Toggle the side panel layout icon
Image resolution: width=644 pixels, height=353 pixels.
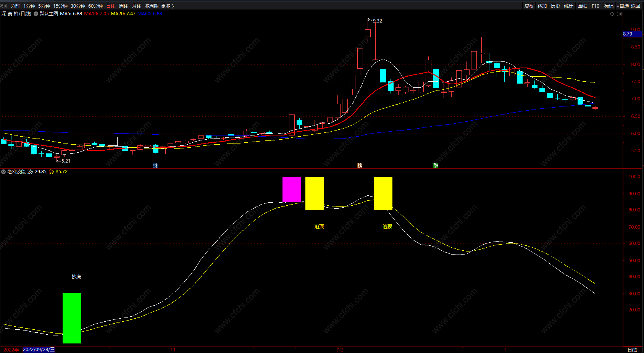click(619, 14)
